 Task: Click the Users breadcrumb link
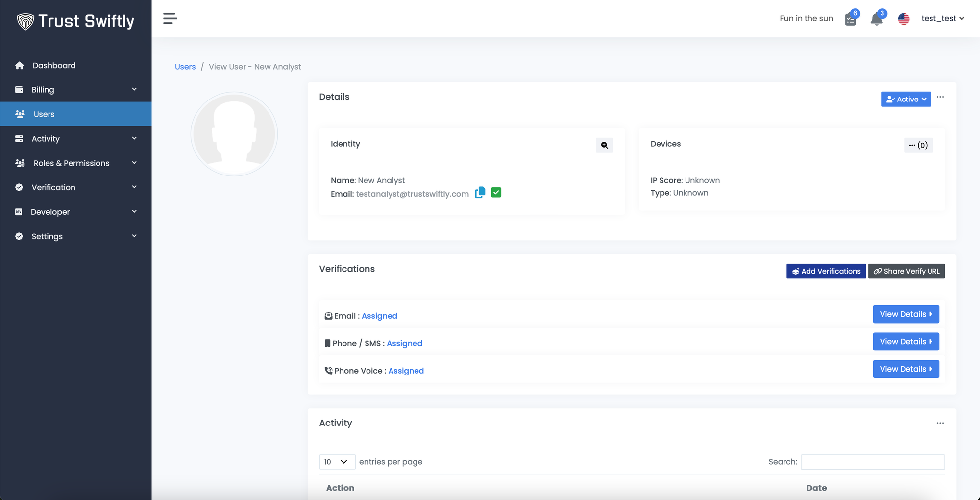pyautogui.click(x=185, y=67)
